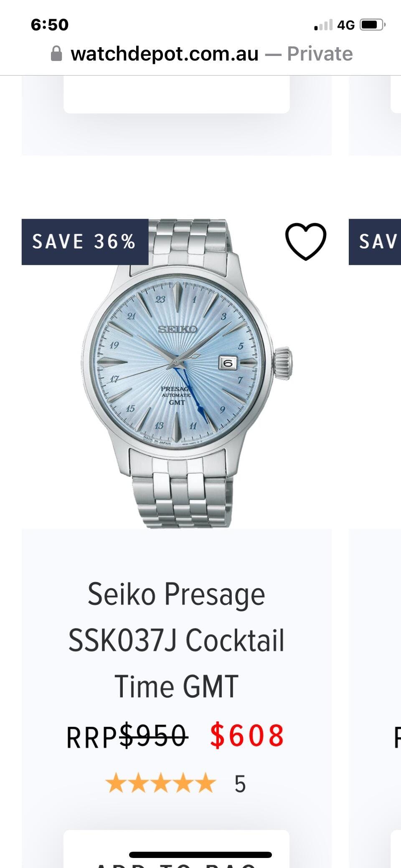The height and width of the screenshot is (868, 401).
Task: Tap the battery status icon
Action: click(373, 25)
